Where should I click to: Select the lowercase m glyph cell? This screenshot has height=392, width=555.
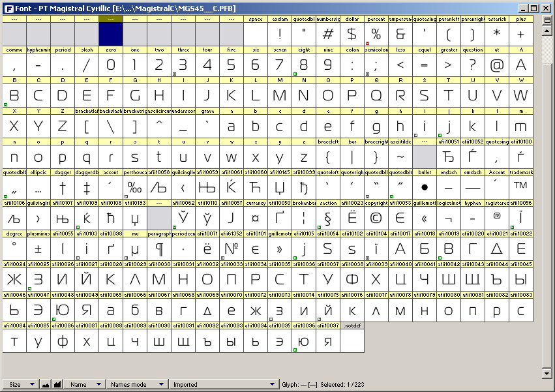pyautogui.click(x=521, y=126)
